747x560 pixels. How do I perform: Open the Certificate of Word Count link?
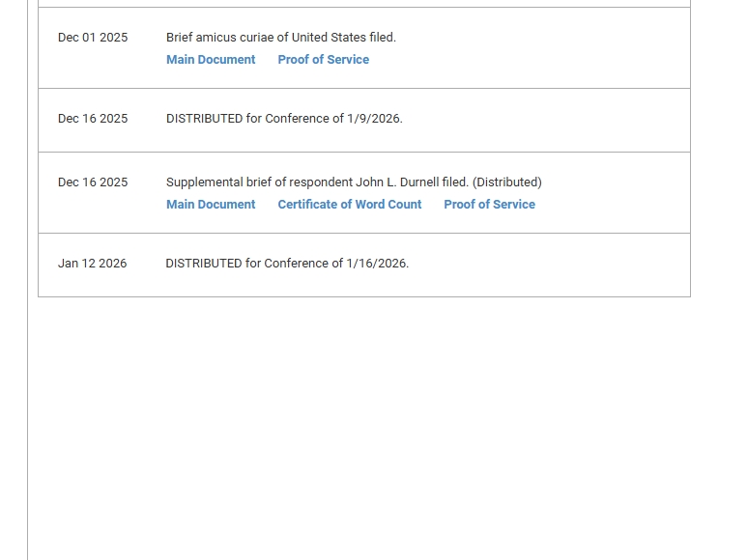tap(349, 205)
